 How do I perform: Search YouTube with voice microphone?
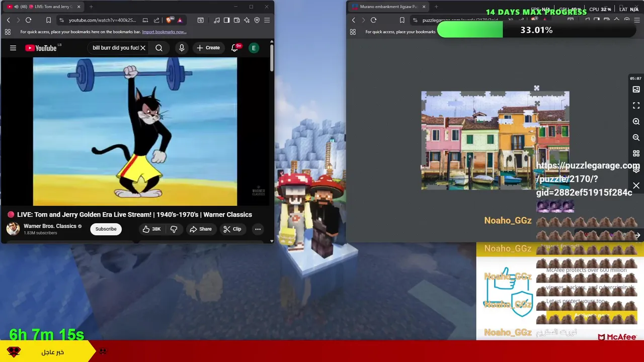182,48
